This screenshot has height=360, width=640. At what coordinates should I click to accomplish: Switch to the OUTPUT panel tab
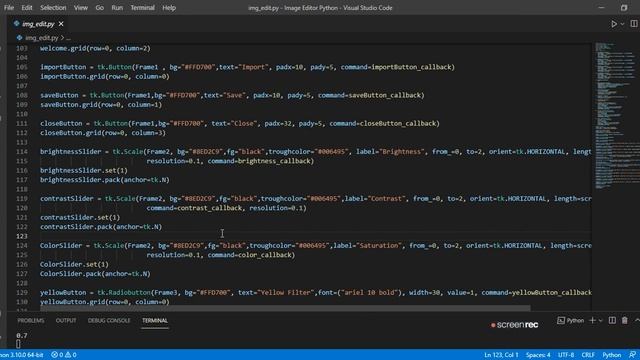tap(66, 320)
